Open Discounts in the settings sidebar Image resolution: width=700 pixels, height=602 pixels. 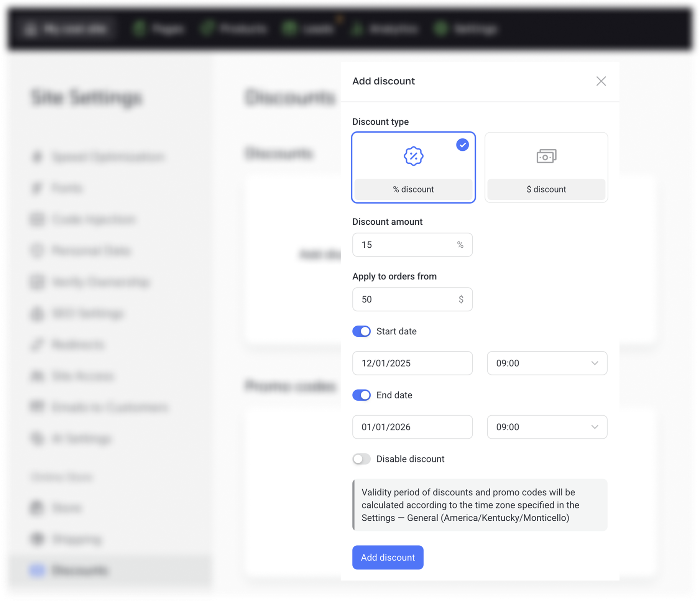point(80,570)
